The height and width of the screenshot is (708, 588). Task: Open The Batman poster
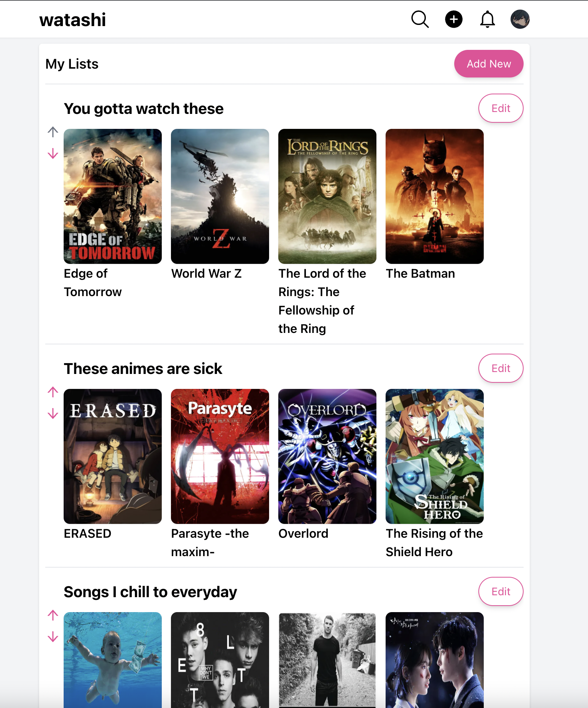point(435,196)
